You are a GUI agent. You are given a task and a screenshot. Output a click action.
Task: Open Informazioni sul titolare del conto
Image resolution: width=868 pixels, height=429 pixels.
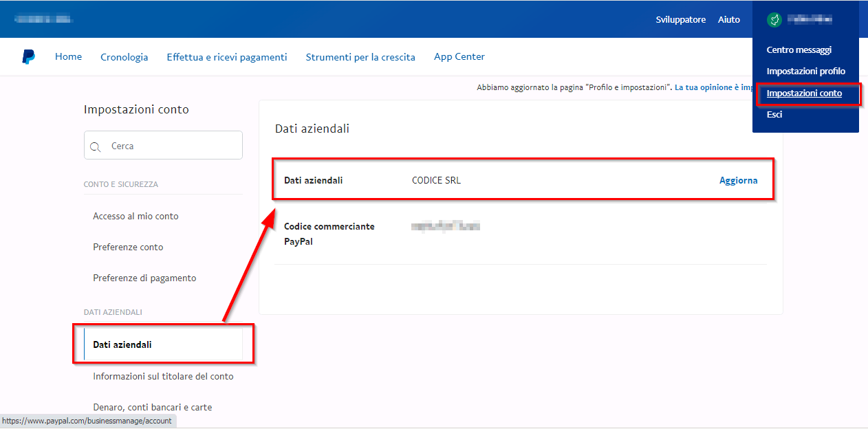click(x=163, y=377)
